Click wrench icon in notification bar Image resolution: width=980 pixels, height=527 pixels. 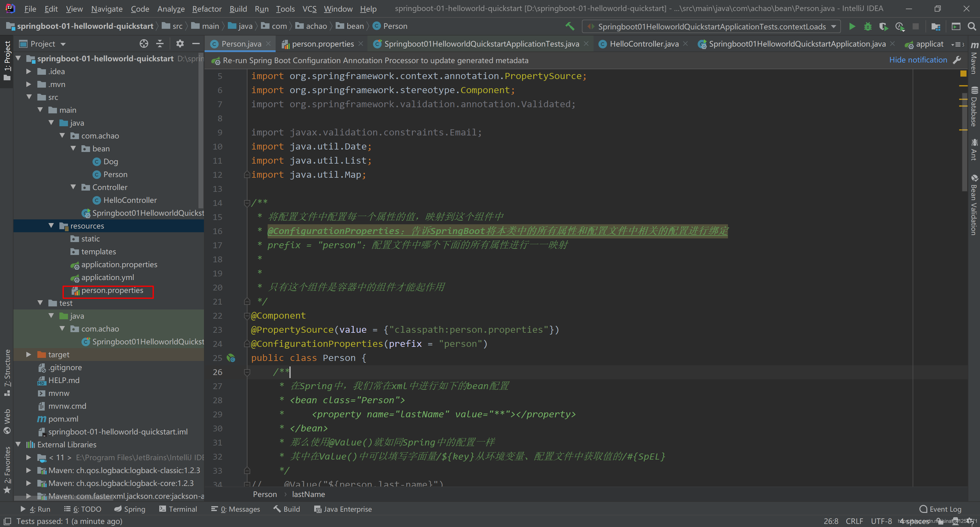[957, 60]
